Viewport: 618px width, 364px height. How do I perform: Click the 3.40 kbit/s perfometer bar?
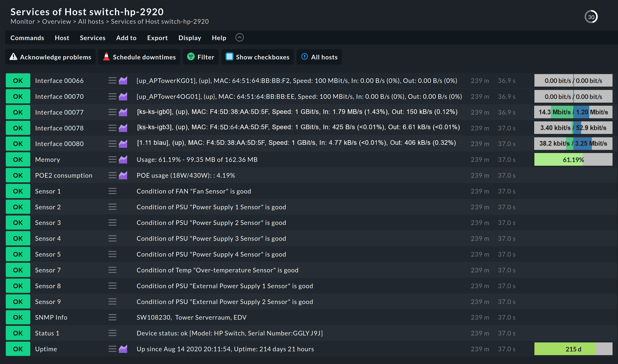[x=573, y=128]
